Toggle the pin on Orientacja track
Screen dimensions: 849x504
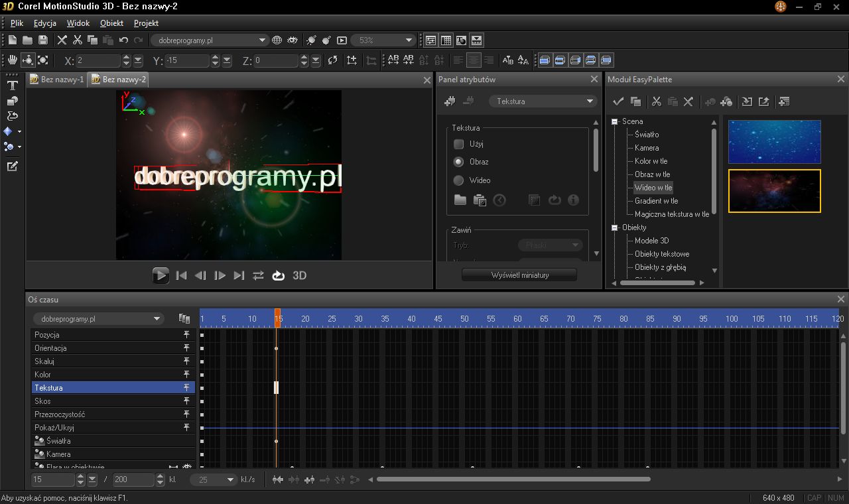click(x=187, y=348)
